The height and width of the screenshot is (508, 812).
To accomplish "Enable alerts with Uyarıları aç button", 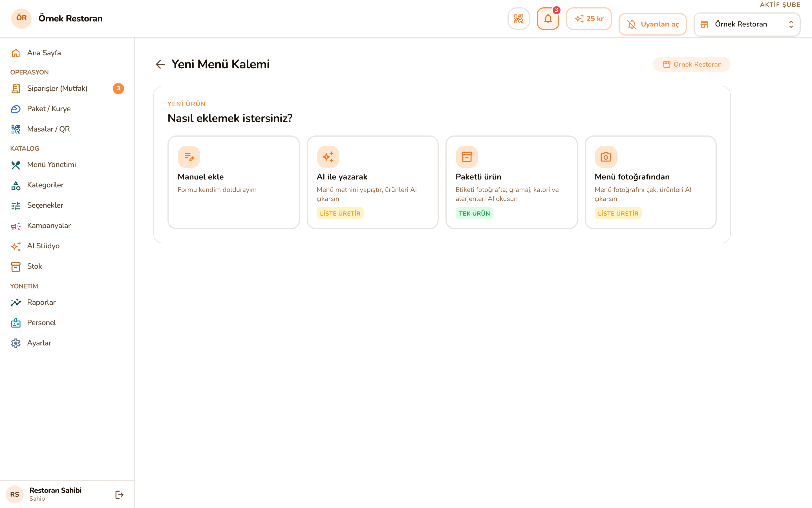I will 652,24.
